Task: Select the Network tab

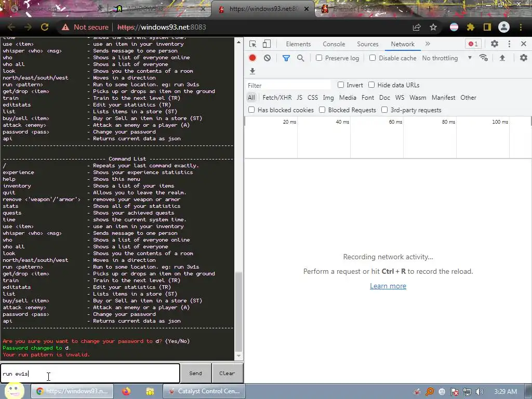Action: (403, 44)
